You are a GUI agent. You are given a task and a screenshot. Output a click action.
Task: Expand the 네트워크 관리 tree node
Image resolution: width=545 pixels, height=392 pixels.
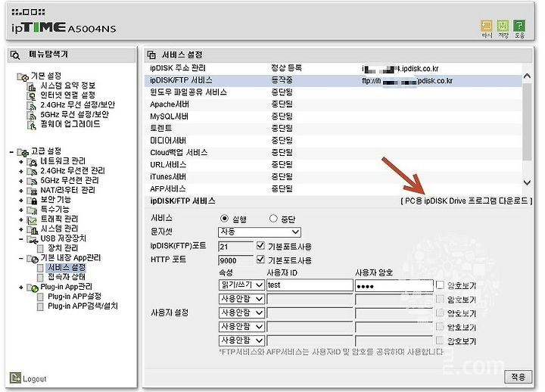pyautogui.click(x=21, y=162)
